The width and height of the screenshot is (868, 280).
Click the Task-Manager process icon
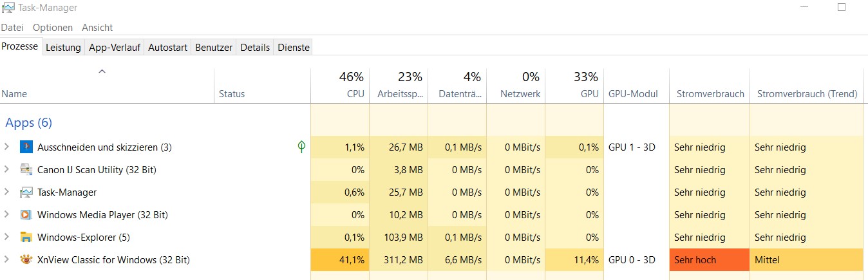26,192
